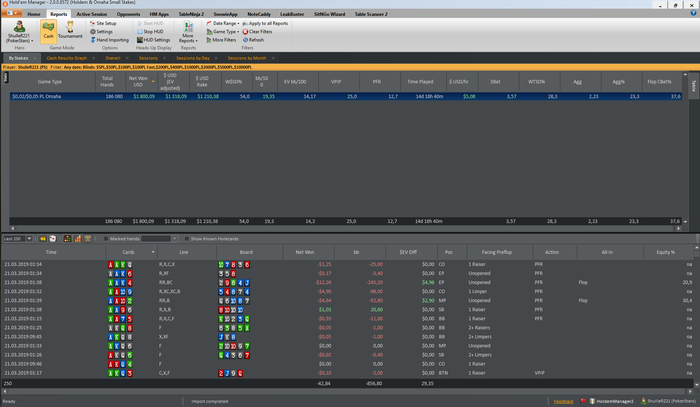Open the Date Range filter dropdown
Viewport: 700px width, 407px height.
[223, 23]
